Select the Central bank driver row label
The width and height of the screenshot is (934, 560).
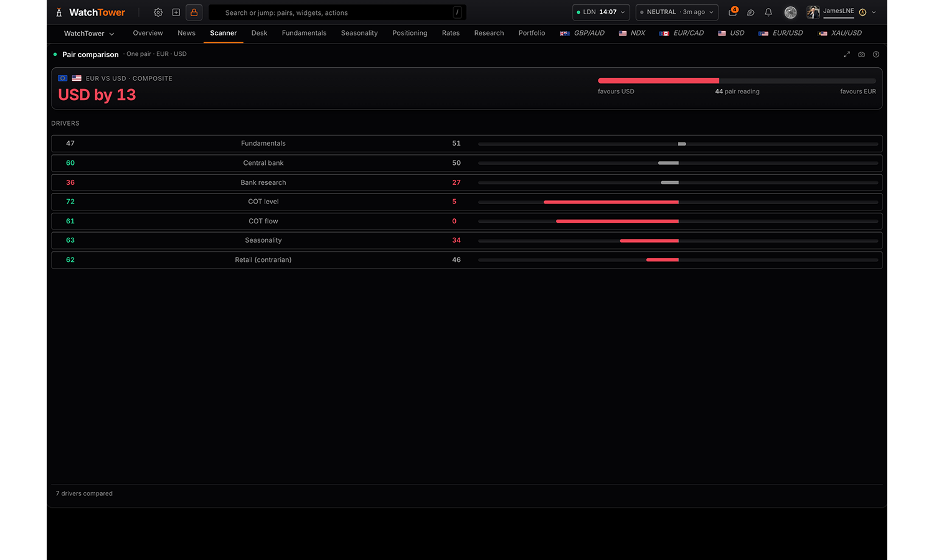click(x=263, y=163)
